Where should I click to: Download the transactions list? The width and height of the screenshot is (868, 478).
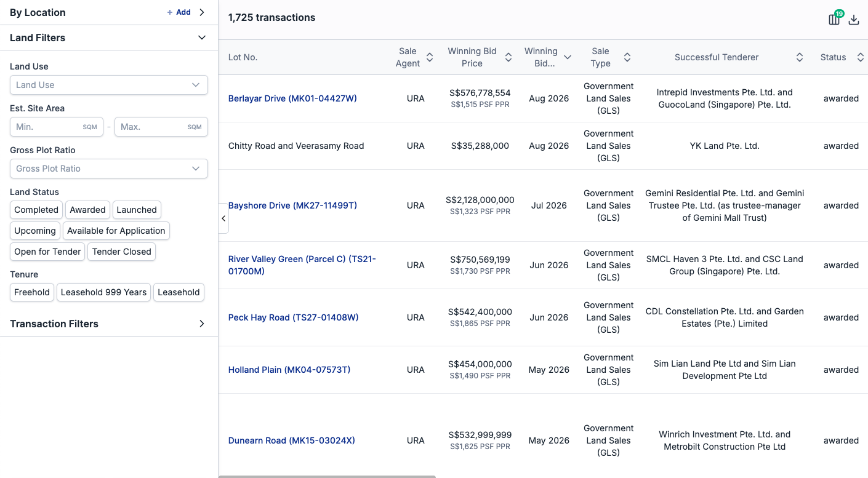point(854,20)
